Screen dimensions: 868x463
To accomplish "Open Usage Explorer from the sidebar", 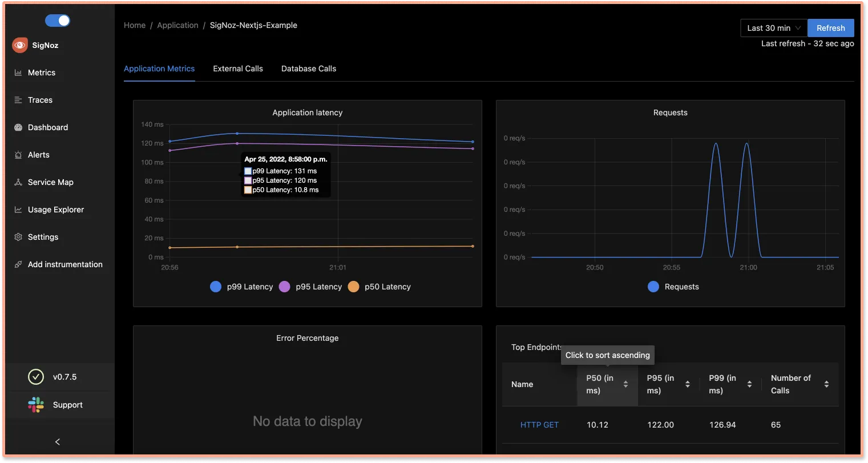I will click(x=56, y=210).
